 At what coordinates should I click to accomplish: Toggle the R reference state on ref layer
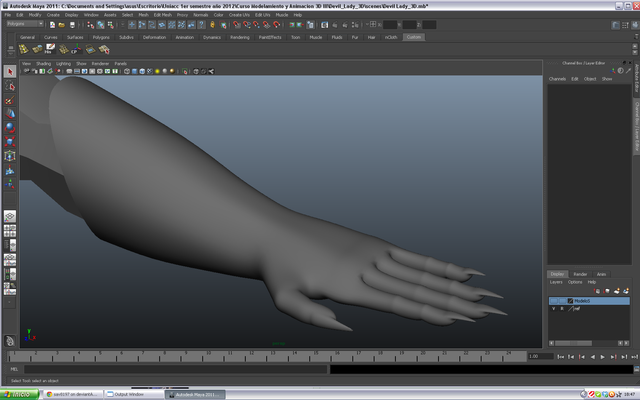[562, 309]
